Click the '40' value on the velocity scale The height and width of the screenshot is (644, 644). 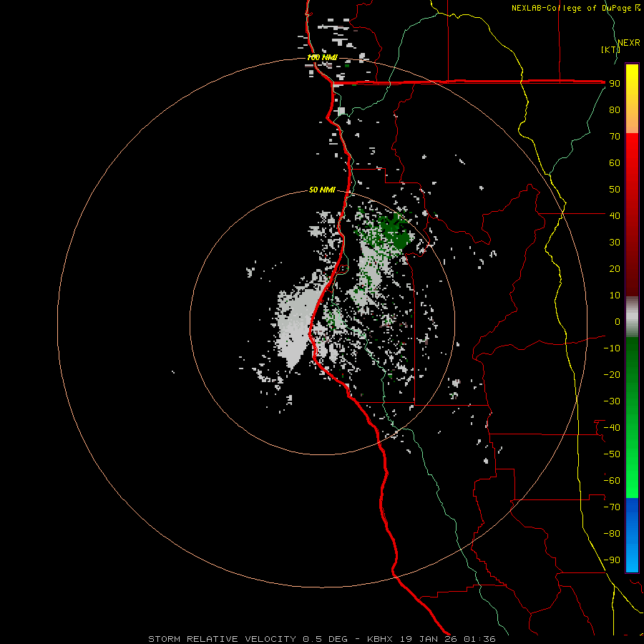615,216
